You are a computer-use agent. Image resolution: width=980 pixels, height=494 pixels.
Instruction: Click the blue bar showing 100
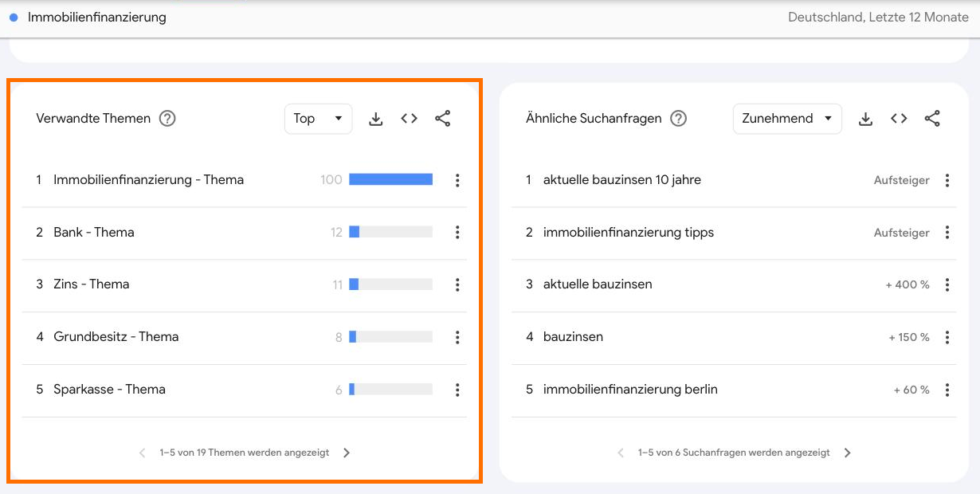[390, 180]
